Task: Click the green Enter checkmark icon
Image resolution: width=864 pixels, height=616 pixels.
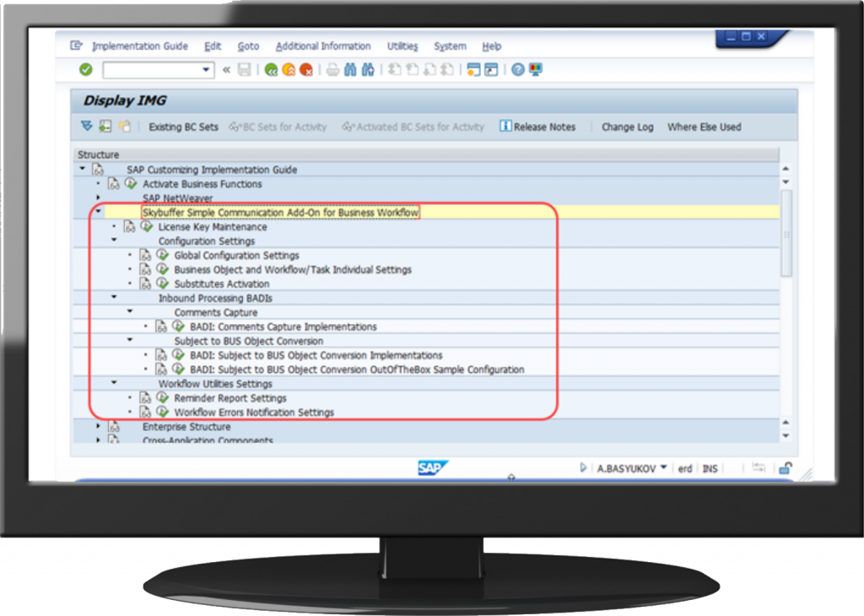Action: click(x=85, y=69)
